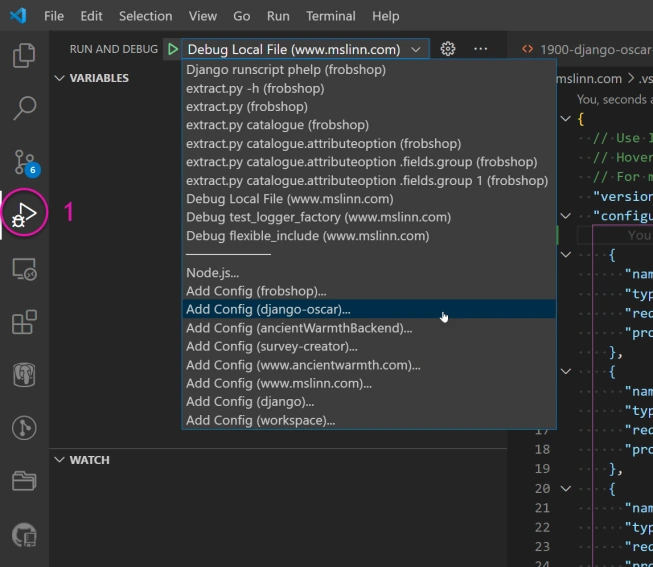Open the Terminal menu
This screenshot has width=653, height=567.
coord(330,16)
